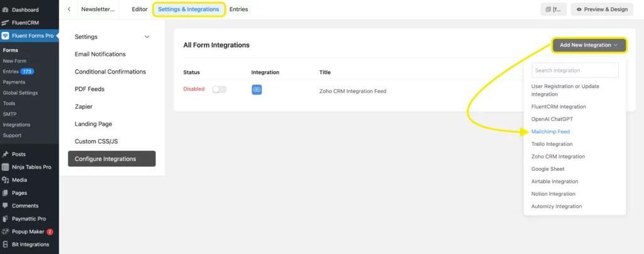
Task: Click the Pages icon in sidebar
Action: click(5, 193)
